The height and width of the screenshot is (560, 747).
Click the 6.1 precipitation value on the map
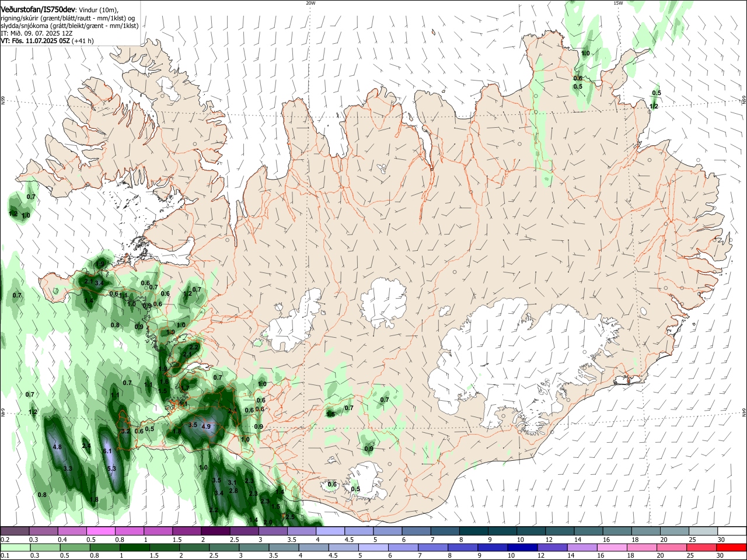(x=107, y=451)
